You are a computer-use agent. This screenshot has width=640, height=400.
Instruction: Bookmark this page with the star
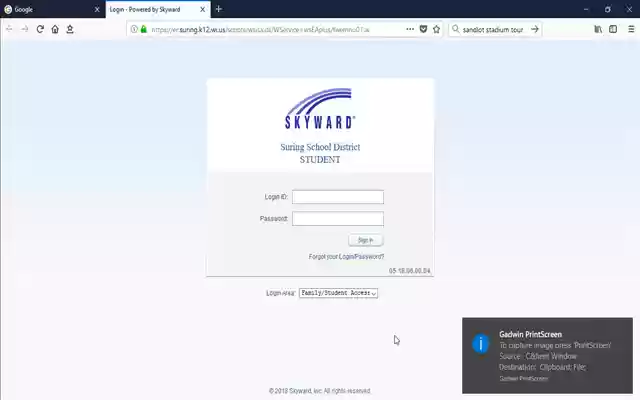coord(436,29)
